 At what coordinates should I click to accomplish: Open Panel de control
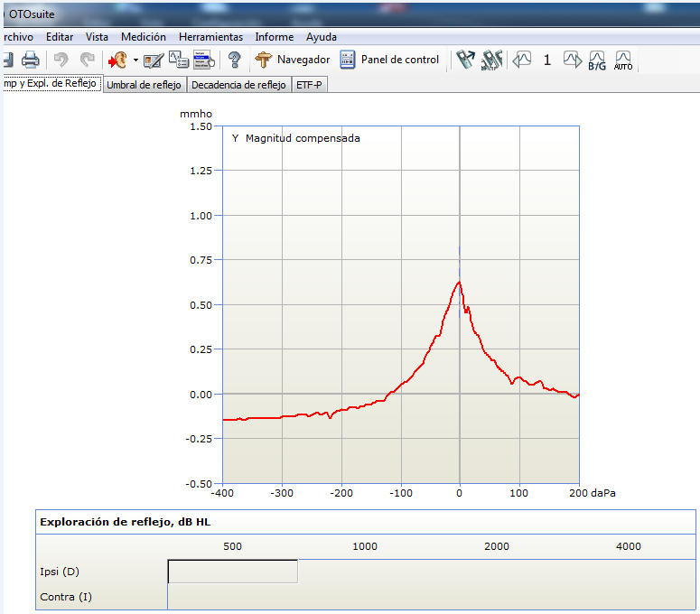[x=389, y=60]
